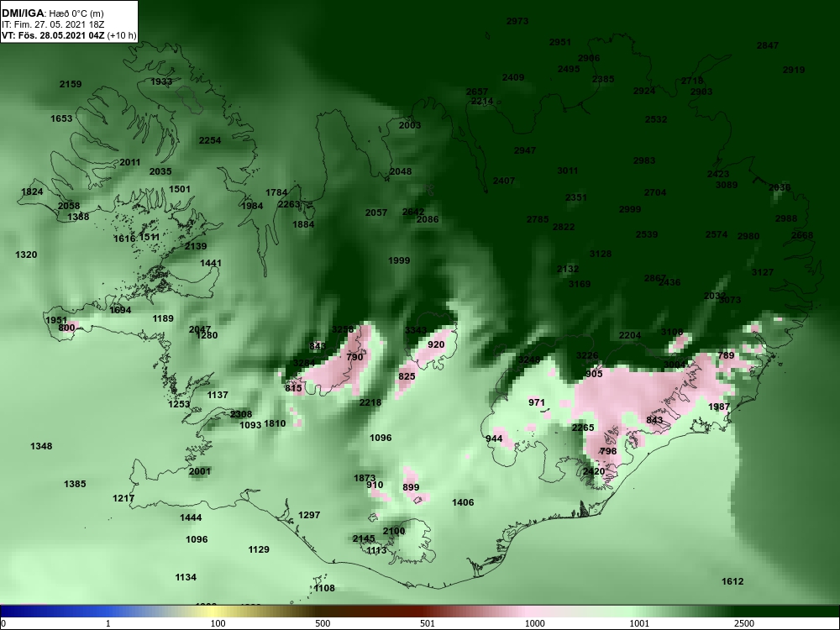Click the map value 790
The height and width of the screenshot is (630, 840).
pyautogui.click(x=354, y=357)
